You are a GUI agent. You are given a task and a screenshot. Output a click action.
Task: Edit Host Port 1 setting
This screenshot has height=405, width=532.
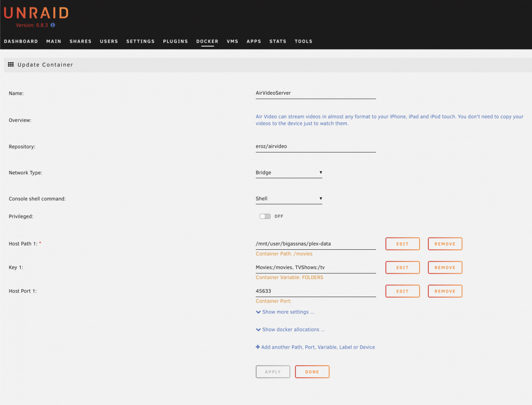coord(402,291)
